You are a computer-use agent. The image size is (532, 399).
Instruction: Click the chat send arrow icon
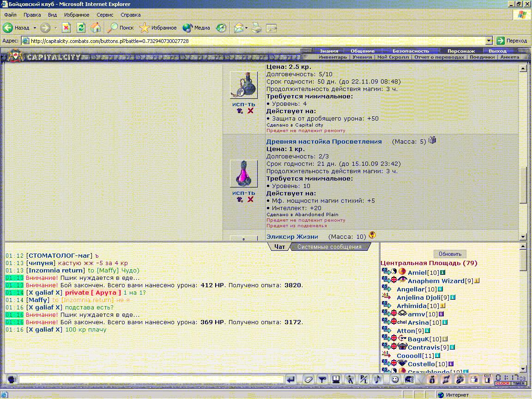pyautogui.click(x=291, y=380)
